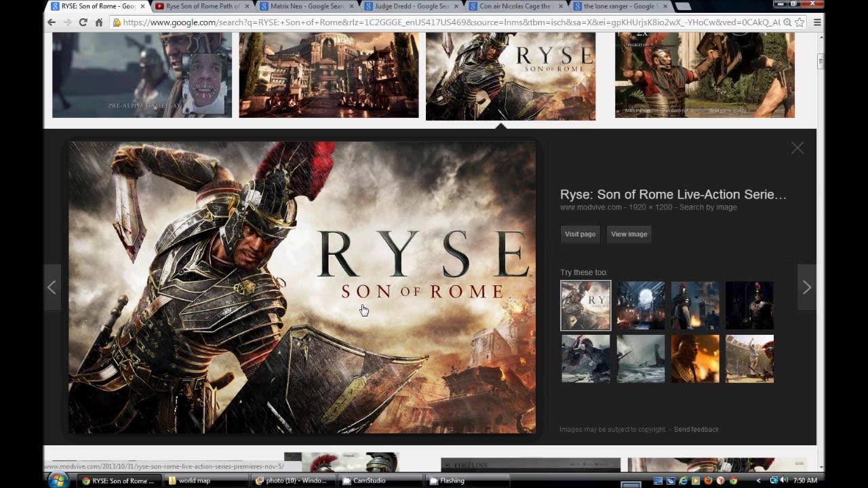
Task: Click the zoom magnifier icon in address bar
Action: tap(787, 22)
